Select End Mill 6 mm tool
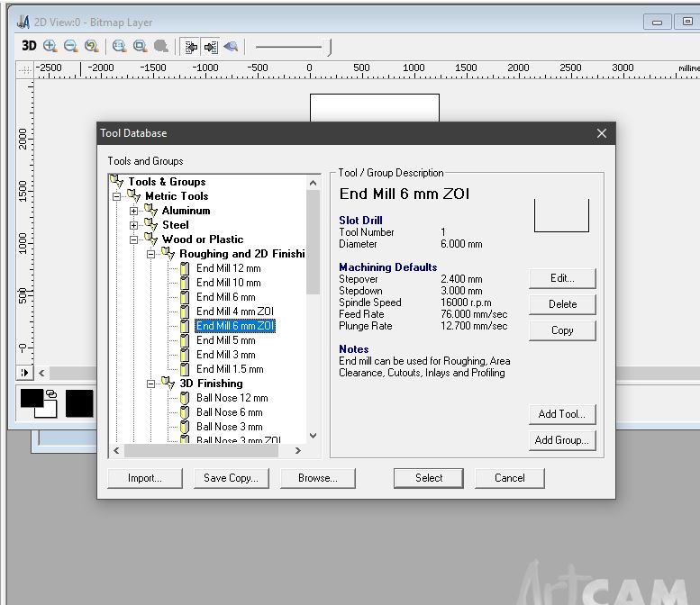 coord(226,297)
